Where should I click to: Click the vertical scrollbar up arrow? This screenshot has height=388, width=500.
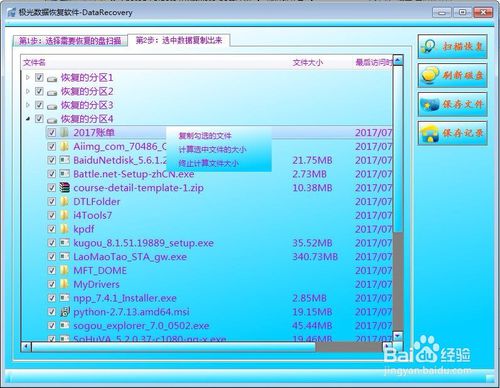coord(398,60)
